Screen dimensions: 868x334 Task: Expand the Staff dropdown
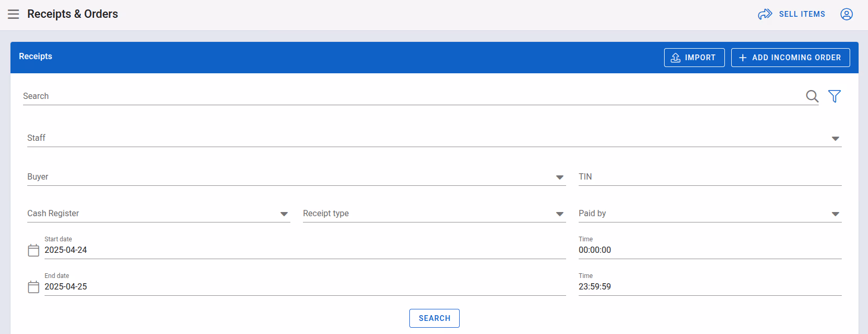point(435,138)
